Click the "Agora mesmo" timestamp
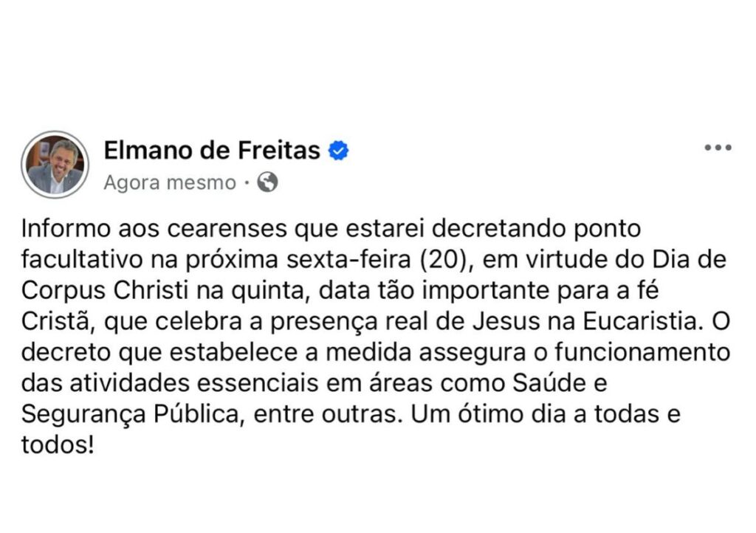Screen dimensions: 756x533 (170, 182)
